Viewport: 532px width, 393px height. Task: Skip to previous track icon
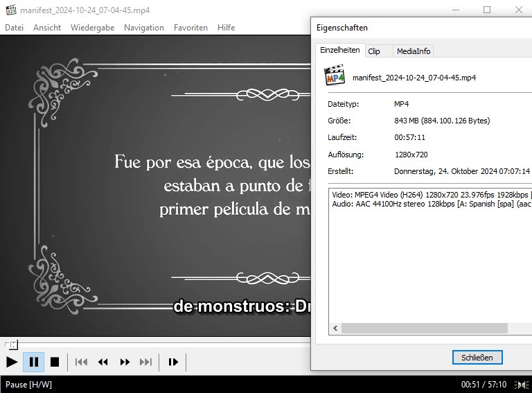pos(81,362)
